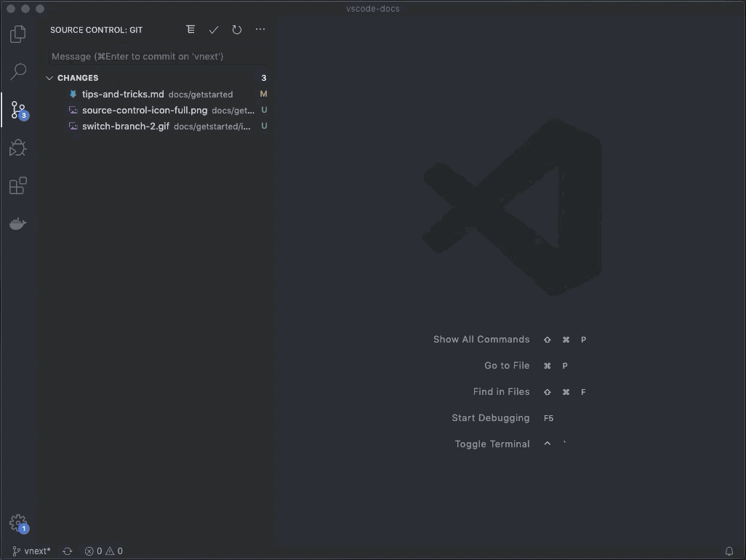Click the CHANGES section heading text
Viewport: 746px width, 560px height.
(78, 78)
